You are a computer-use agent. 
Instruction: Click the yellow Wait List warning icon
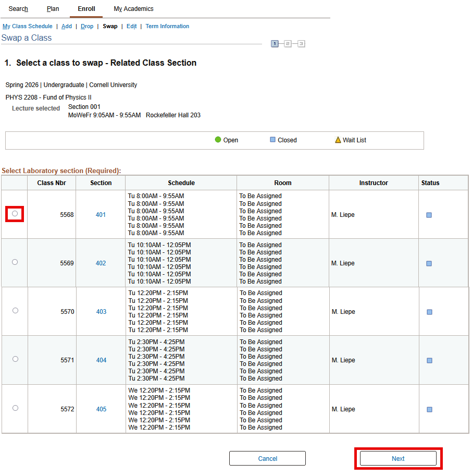click(x=337, y=140)
